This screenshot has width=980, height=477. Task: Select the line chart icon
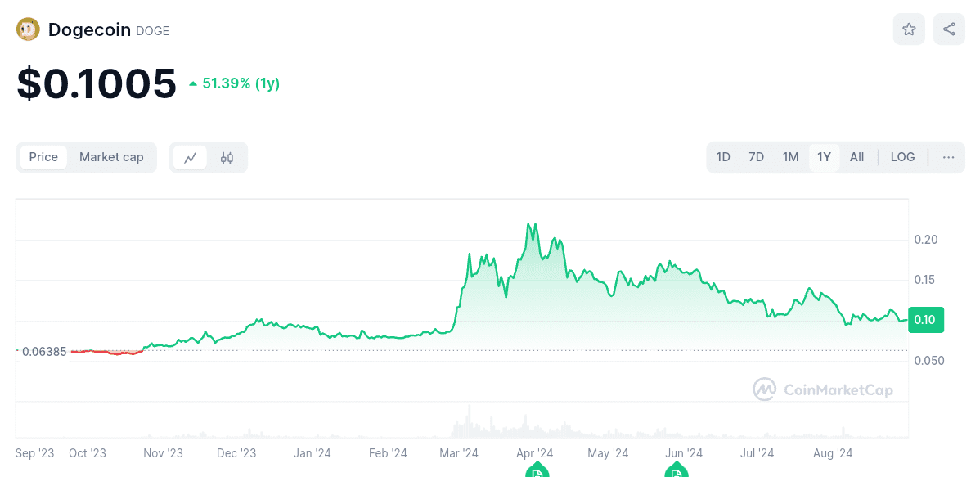(190, 157)
